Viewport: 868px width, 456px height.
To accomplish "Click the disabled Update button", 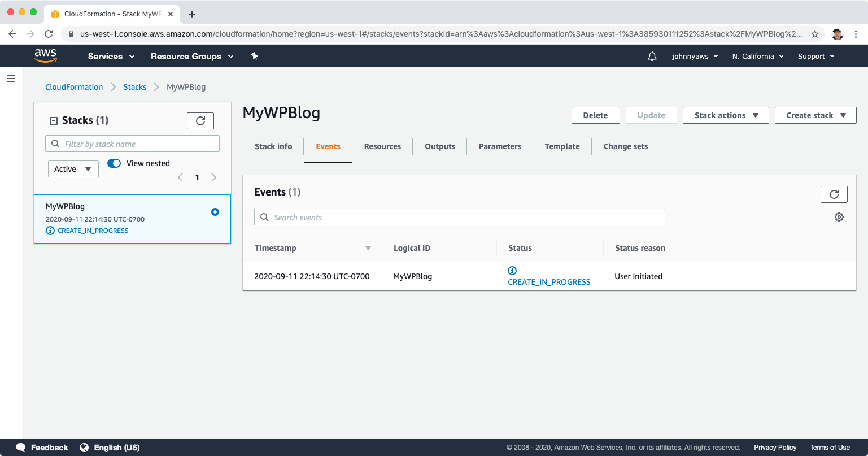I will tap(651, 115).
